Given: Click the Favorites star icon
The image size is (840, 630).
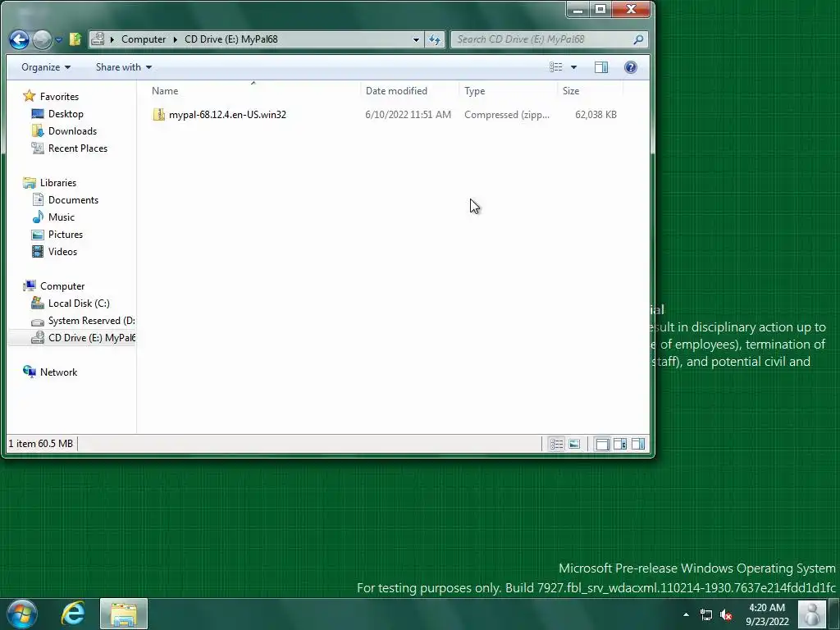Looking at the screenshot, I should point(29,96).
